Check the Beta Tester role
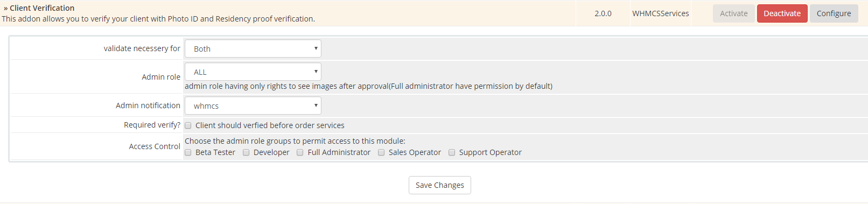The width and height of the screenshot is (868, 204). tap(188, 152)
